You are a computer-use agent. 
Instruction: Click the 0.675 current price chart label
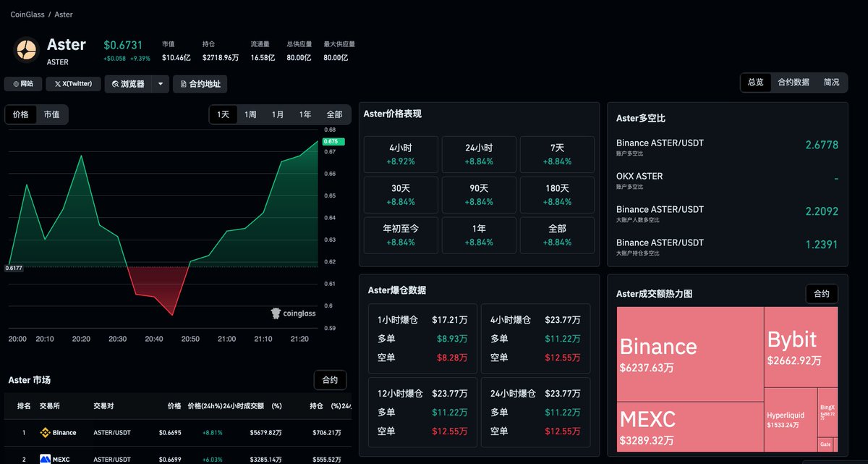(333, 141)
